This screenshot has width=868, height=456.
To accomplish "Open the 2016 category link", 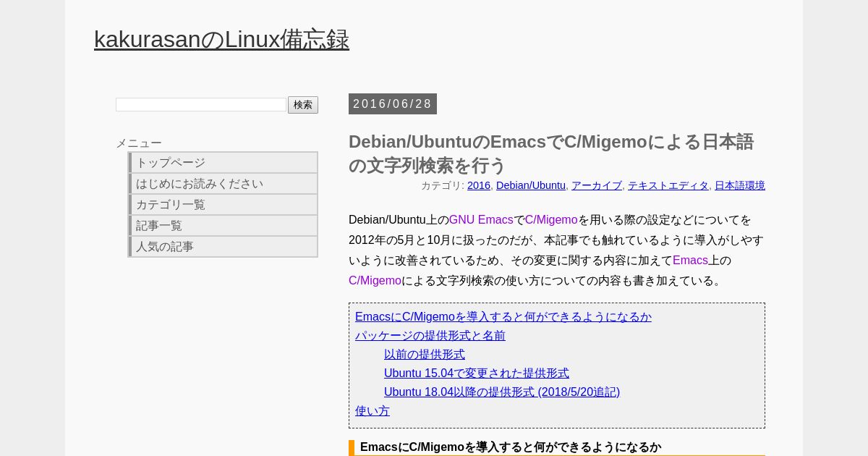I will pos(479,185).
